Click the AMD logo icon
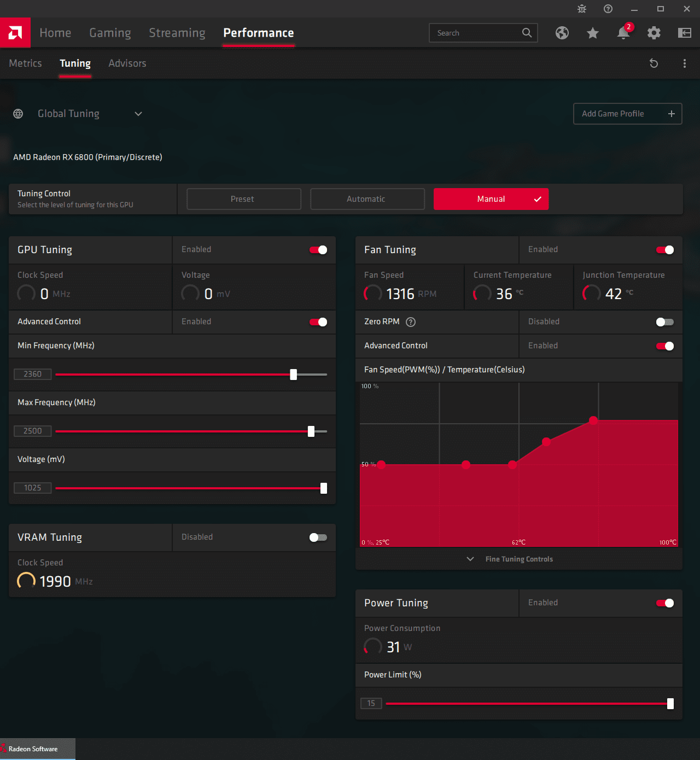Image resolution: width=700 pixels, height=760 pixels. coord(15,33)
